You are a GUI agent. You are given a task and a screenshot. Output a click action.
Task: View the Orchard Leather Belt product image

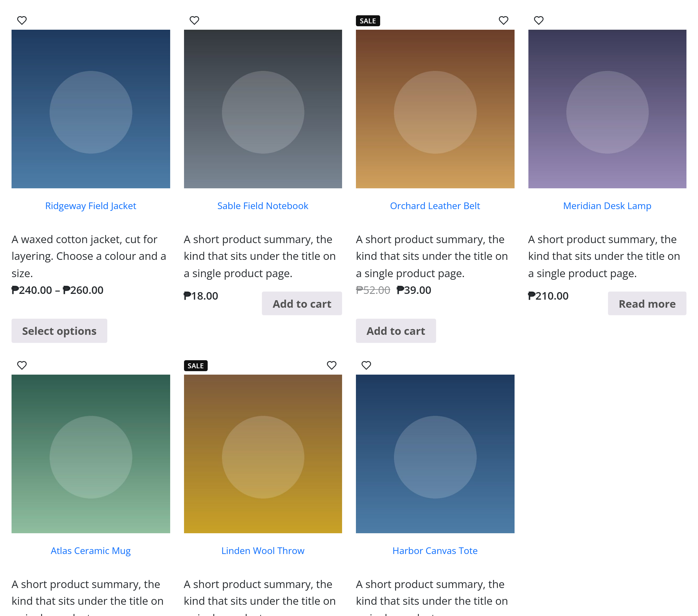pos(435,109)
